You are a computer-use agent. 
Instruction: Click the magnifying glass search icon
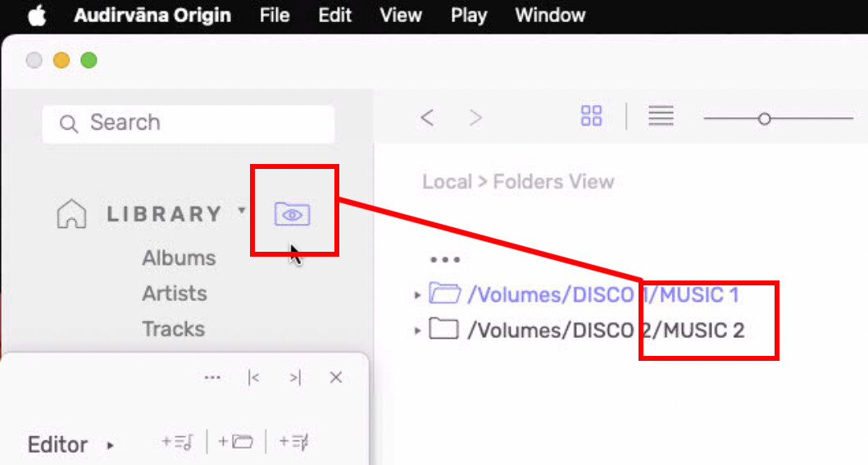tap(69, 124)
